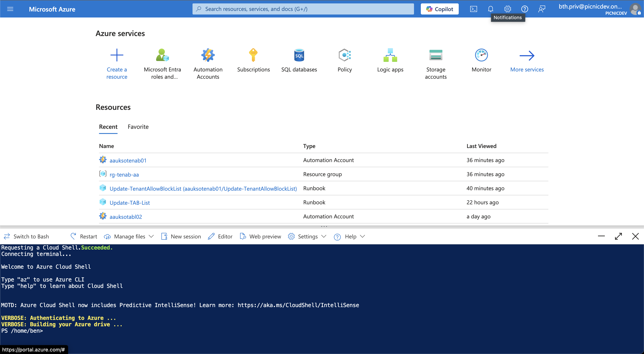The width and height of the screenshot is (644, 354).
Task: Open the Update-TAB-List runbook link
Action: point(129,203)
